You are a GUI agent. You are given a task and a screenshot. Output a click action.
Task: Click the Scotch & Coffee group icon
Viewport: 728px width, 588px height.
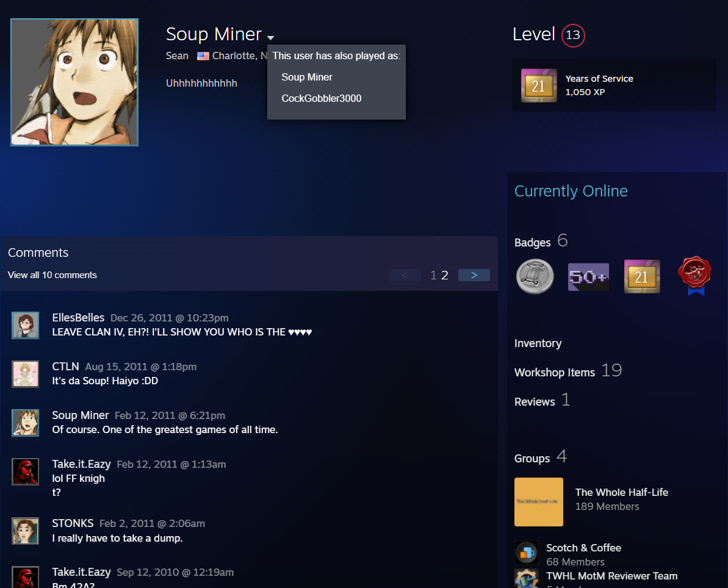[526, 553]
